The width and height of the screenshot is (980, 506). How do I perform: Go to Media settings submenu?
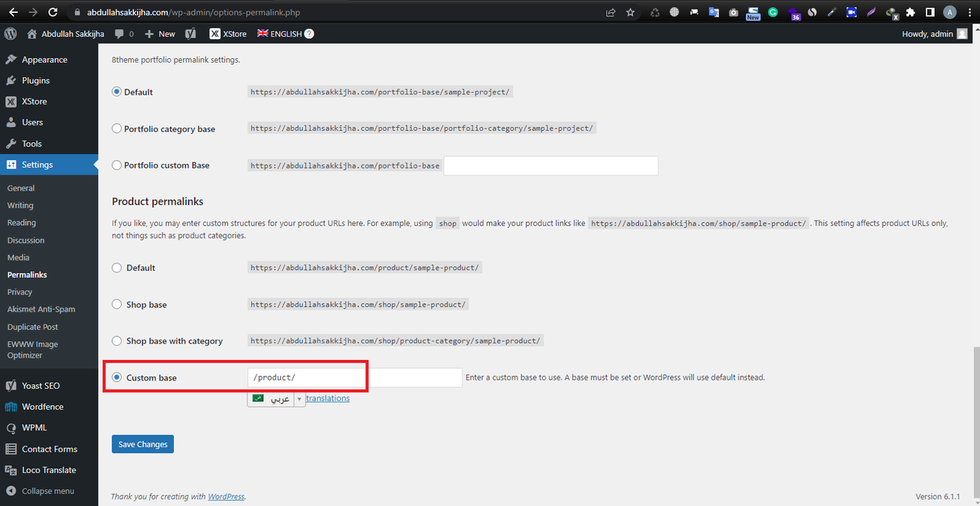pos(18,258)
